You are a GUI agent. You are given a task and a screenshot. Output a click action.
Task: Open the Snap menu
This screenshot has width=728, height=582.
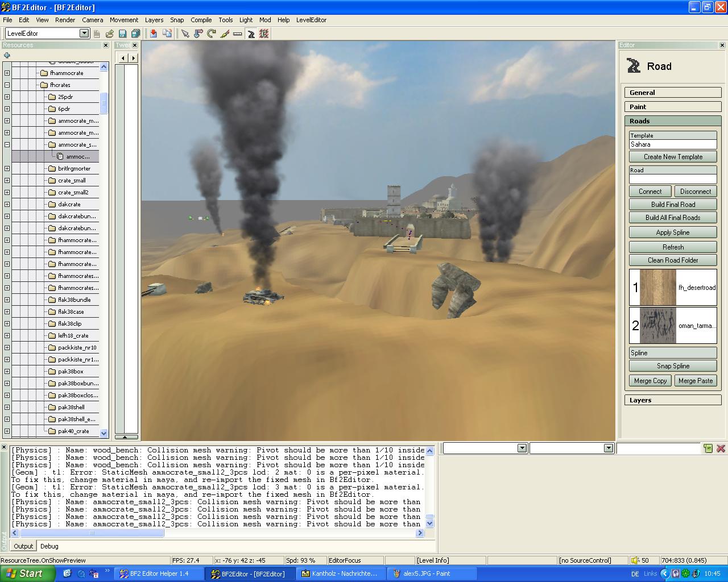pos(177,20)
